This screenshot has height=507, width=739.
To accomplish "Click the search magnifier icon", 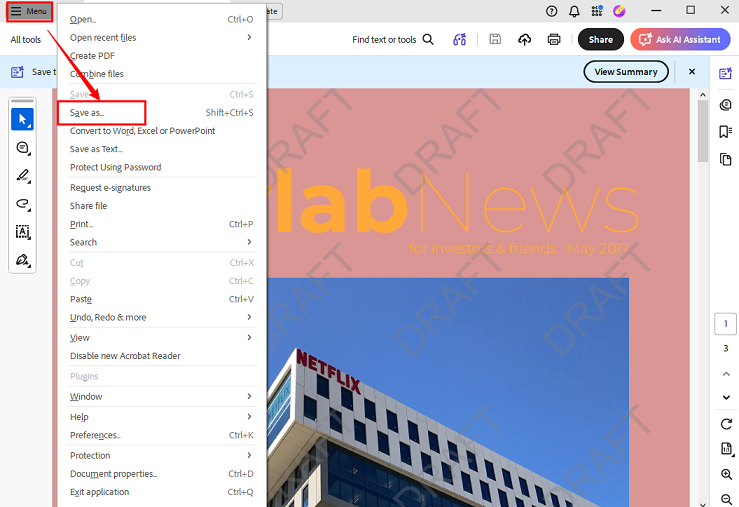I will coord(428,40).
